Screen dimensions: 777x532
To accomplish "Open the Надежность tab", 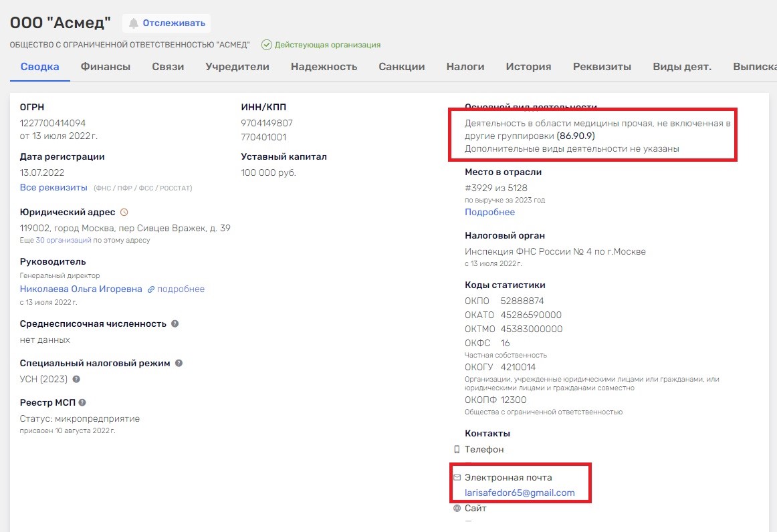I will 324,67.
